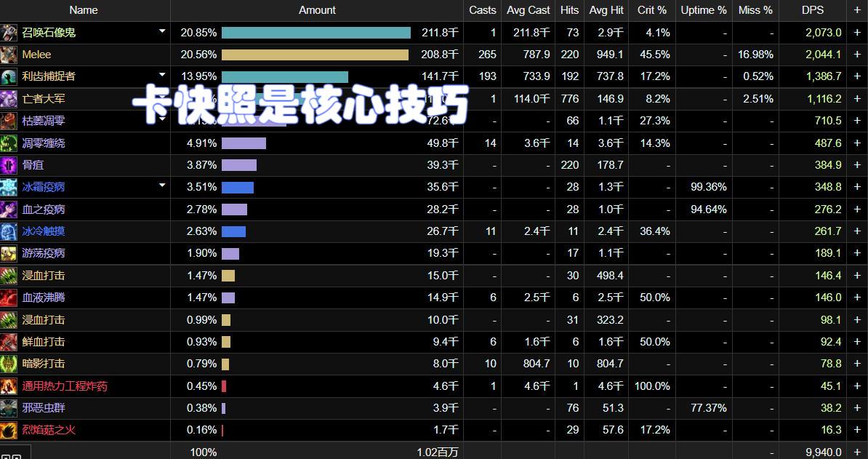Click the 召唤石像鬼 ability icon

(x=9, y=33)
